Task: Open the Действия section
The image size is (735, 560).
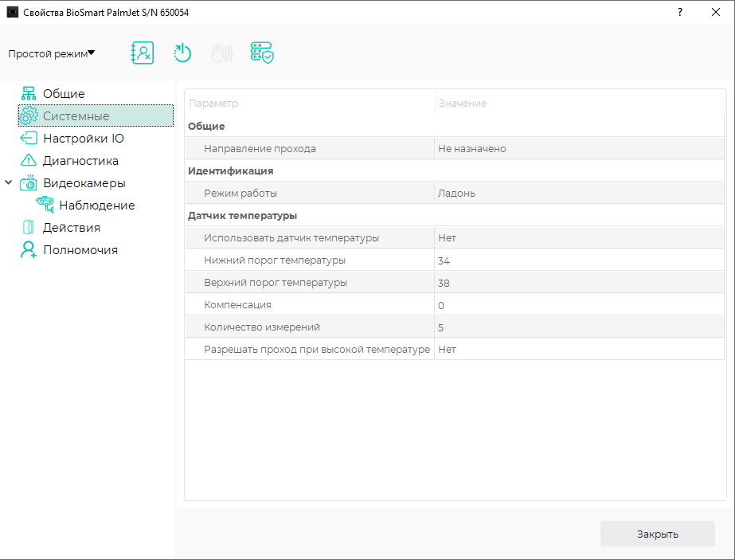Action: [x=72, y=228]
